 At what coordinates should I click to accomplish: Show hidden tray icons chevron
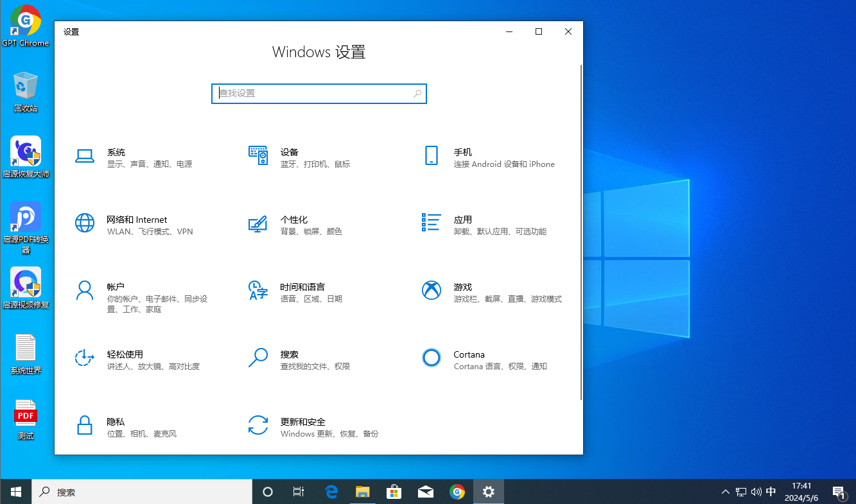click(x=726, y=492)
